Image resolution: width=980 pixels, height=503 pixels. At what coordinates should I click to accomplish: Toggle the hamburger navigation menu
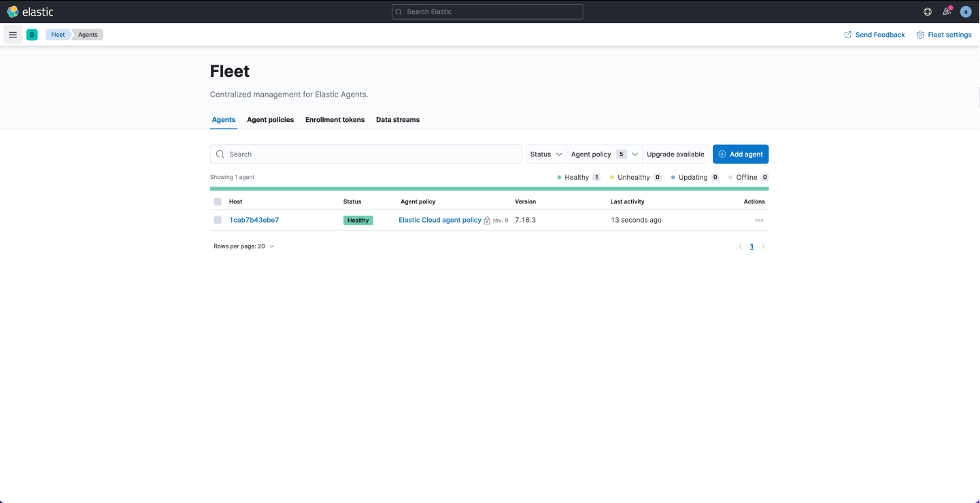point(13,35)
